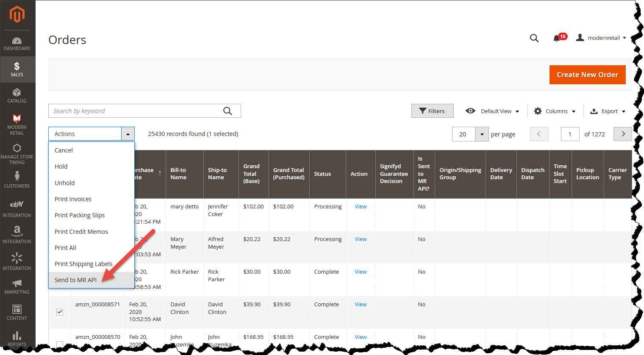This screenshot has width=644, height=355.
Task: Open the Catalog sidebar menu
Action: (17, 96)
